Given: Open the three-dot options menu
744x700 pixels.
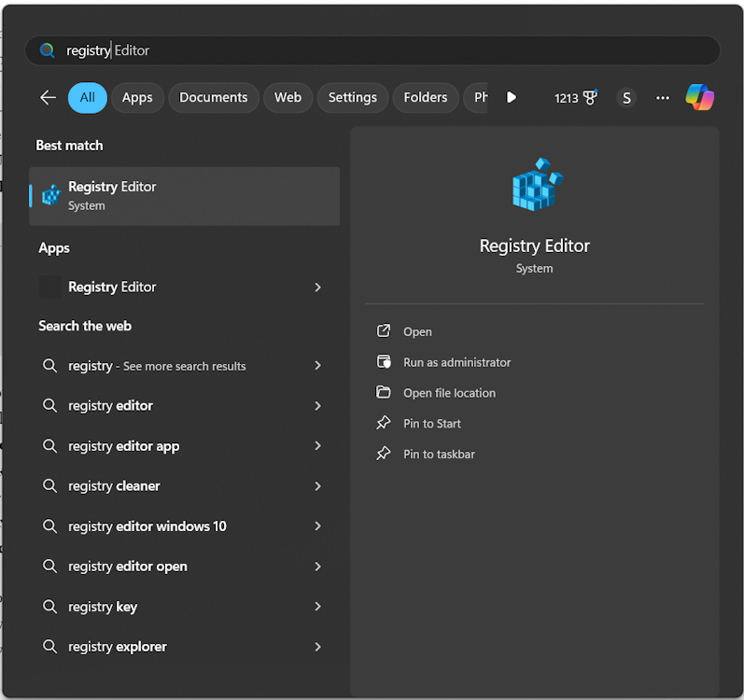Looking at the screenshot, I should tap(663, 98).
